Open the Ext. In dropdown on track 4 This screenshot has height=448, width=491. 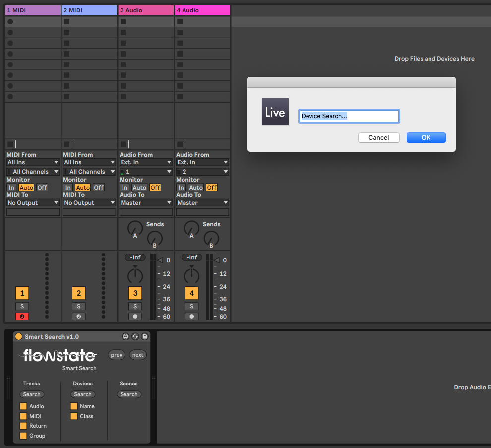point(202,162)
